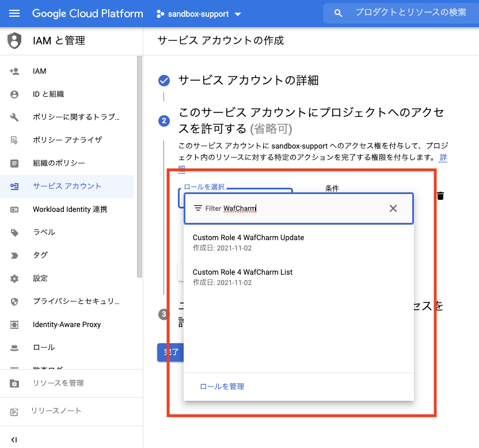
Task: Click the Labels tag icon
Action: click(14, 233)
